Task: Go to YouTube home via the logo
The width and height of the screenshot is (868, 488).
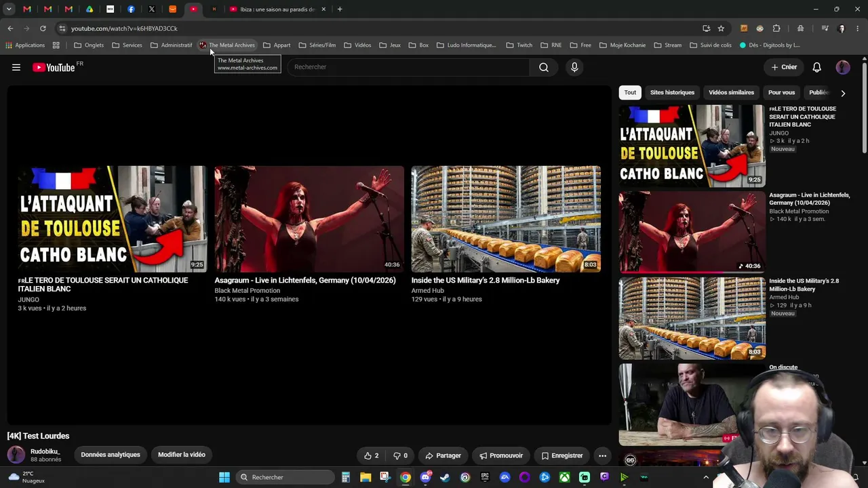Action: point(54,67)
